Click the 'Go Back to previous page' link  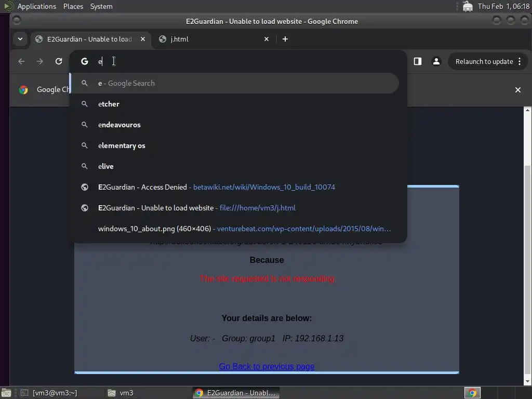point(267,366)
